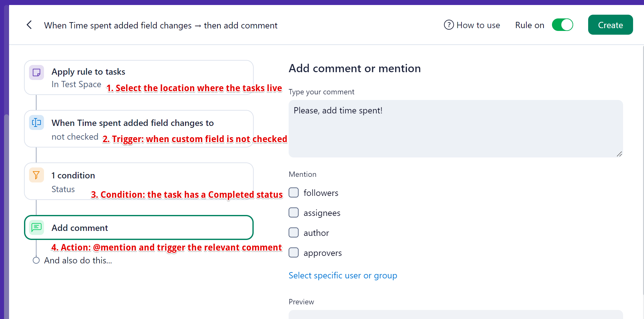This screenshot has height=319, width=644.
Task: Click the And also do this circle
Action: (x=36, y=260)
